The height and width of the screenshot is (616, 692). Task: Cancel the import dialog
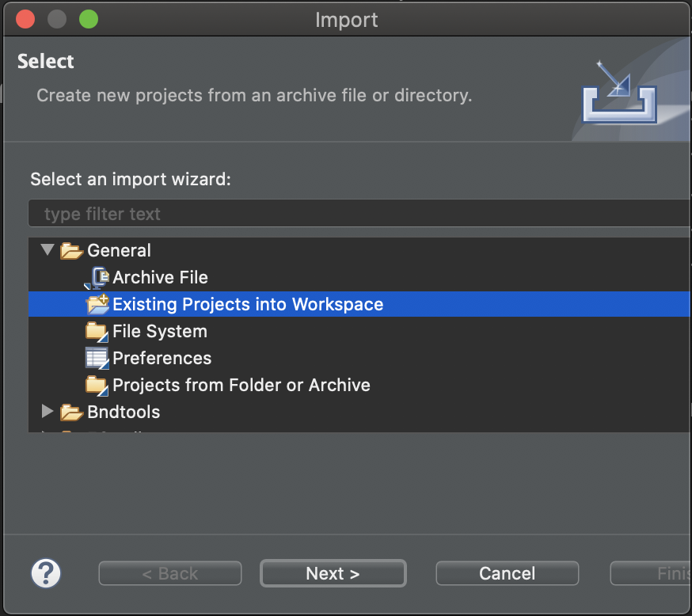507,573
